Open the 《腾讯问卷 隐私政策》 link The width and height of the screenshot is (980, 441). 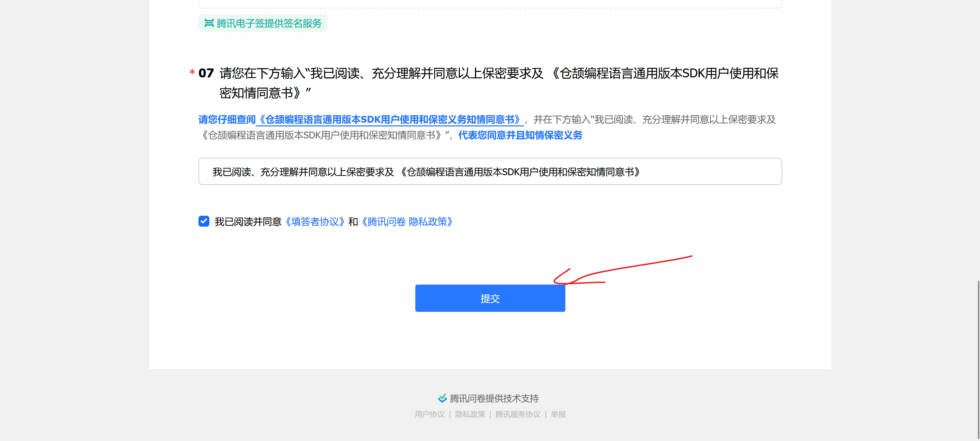point(407,222)
